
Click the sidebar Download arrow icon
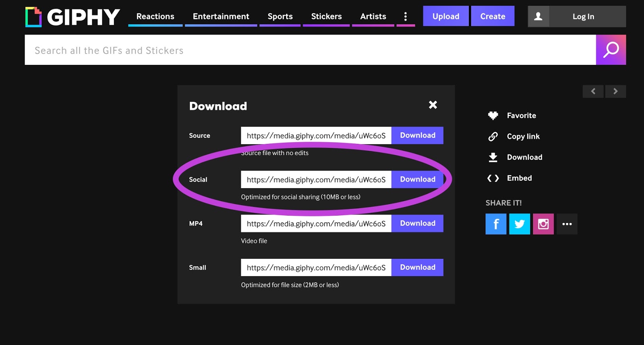point(493,157)
